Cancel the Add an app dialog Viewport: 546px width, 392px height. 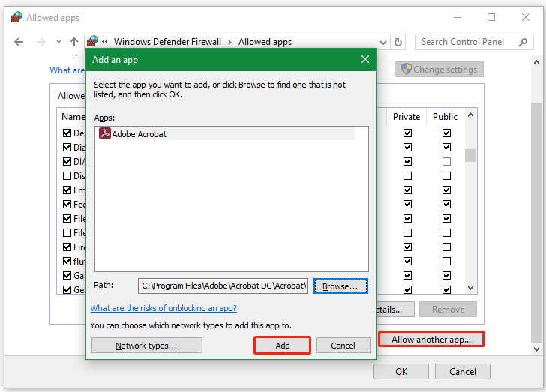point(343,346)
